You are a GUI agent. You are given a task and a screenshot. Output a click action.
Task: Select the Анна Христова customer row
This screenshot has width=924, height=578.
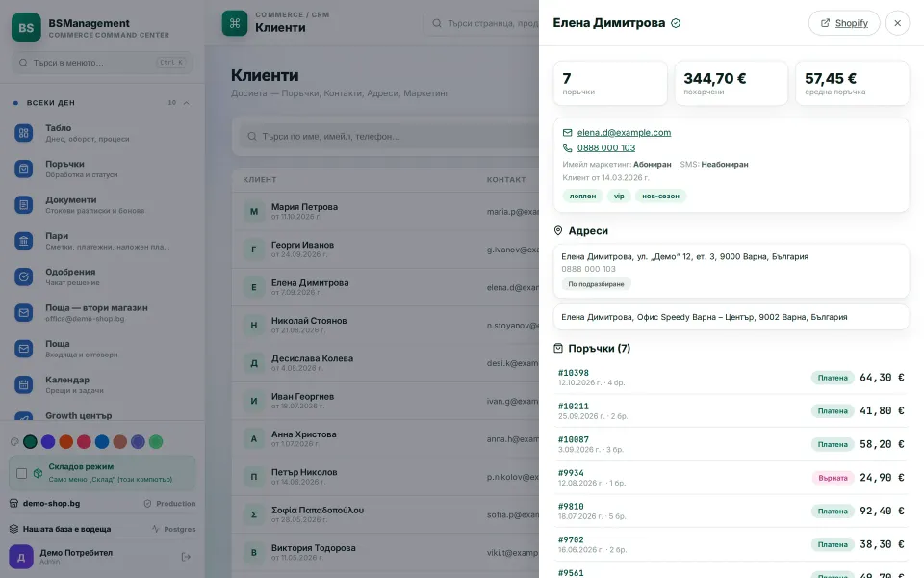click(385, 439)
